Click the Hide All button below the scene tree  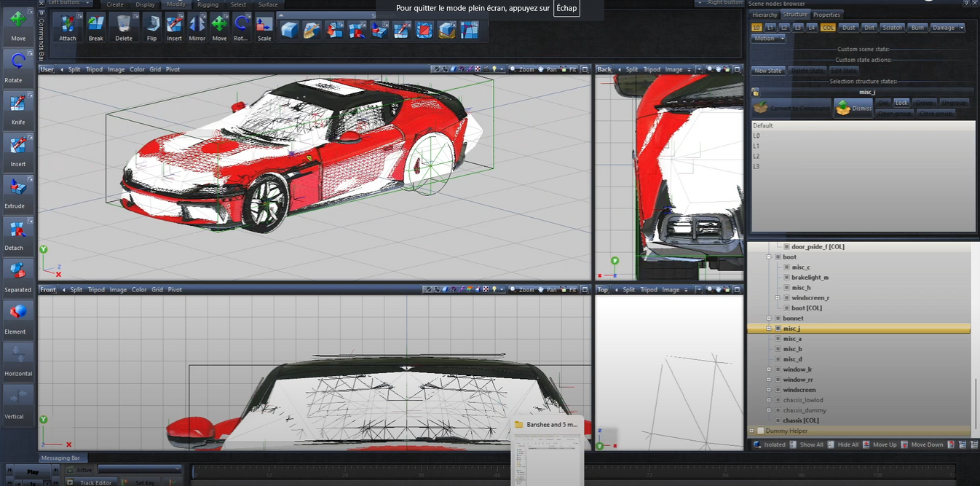click(x=846, y=444)
